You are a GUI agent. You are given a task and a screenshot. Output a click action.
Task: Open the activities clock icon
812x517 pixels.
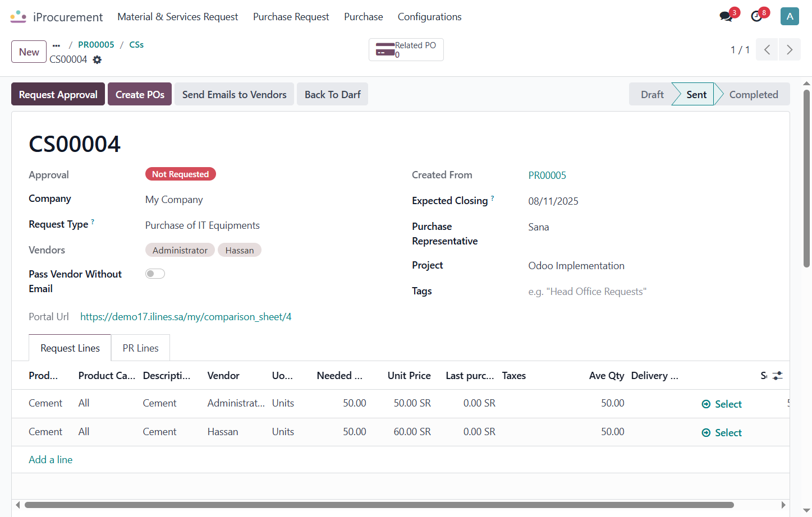pyautogui.click(x=756, y=16)
